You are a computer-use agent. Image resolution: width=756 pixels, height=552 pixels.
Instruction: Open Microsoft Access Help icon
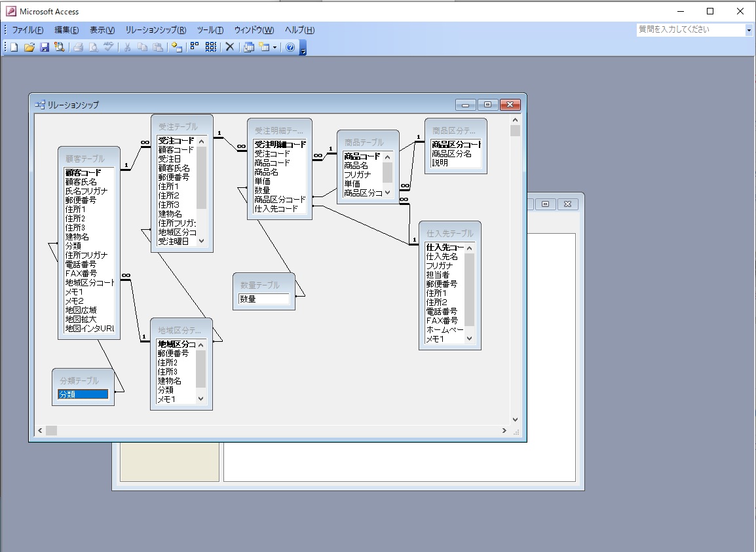pos(290,47)
